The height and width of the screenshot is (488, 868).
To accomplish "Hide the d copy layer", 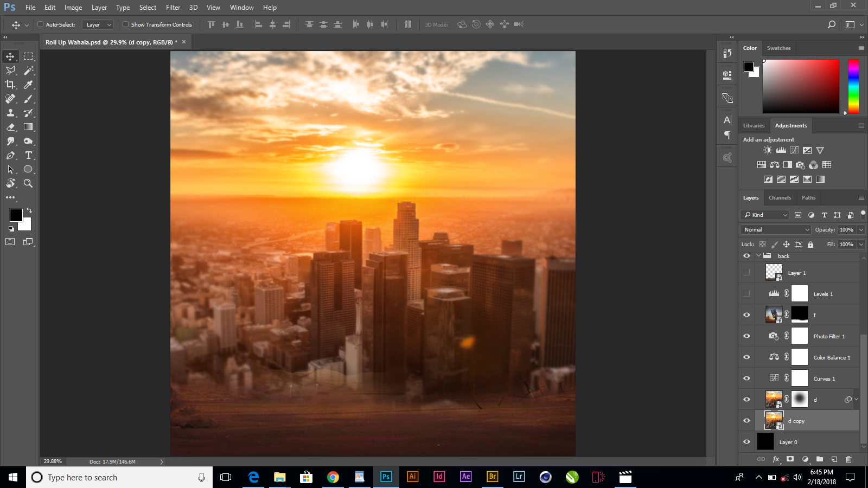I will tap(746, 421).
